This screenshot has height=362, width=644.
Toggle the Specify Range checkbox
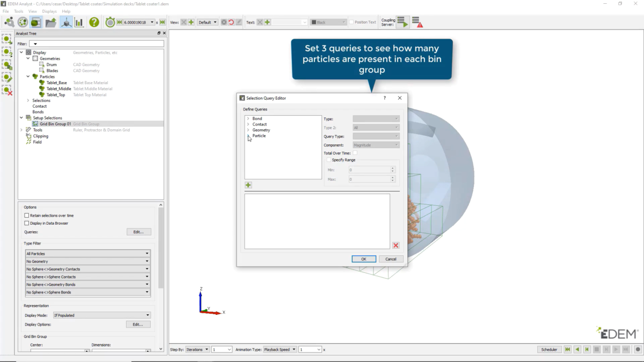(x=329, y=160)
